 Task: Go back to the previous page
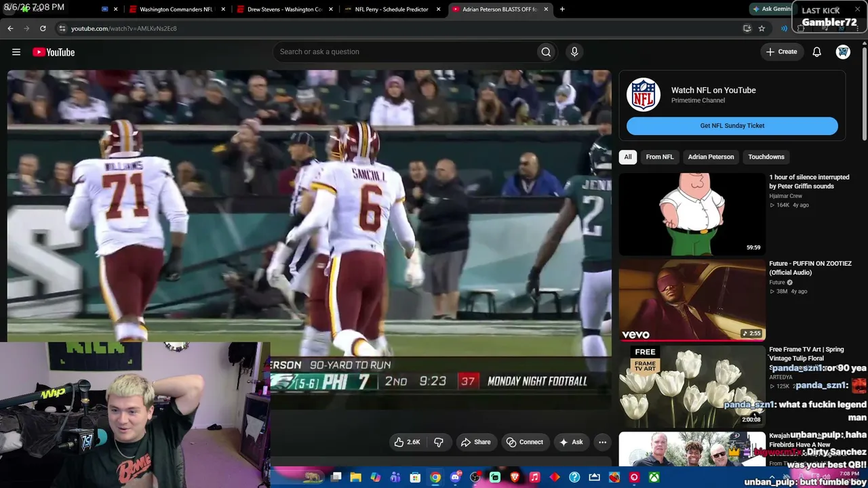click(10, 28)
